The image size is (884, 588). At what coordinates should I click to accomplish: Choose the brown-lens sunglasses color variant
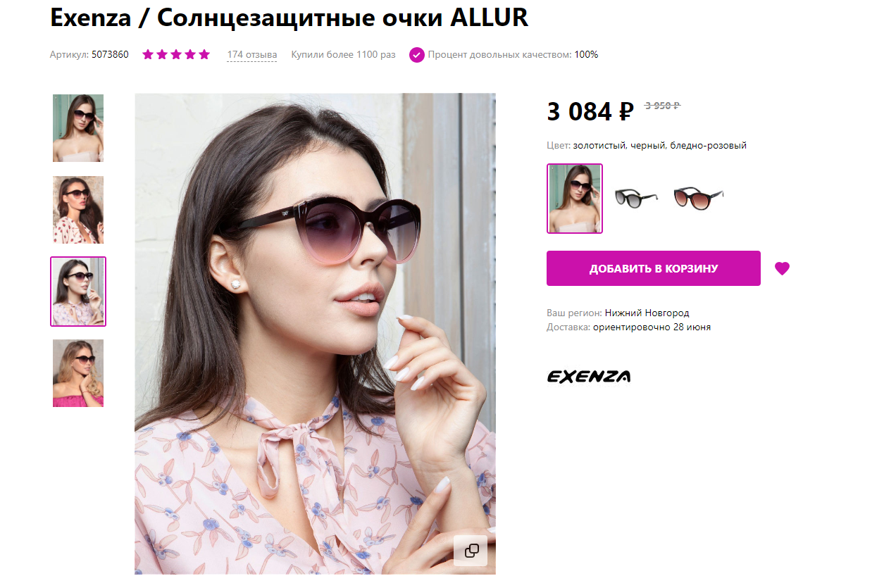click(x=698, y=198)
